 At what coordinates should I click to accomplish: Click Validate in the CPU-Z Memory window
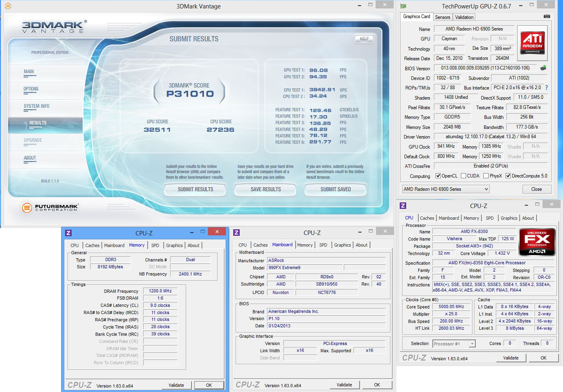[x=176, y=385]
